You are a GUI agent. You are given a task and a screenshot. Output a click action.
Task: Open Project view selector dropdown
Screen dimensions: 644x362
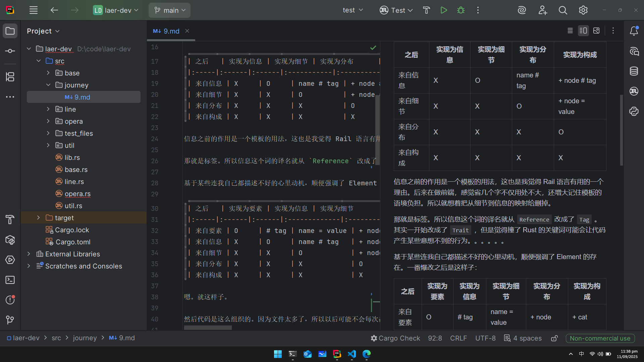[x=43, y=31]
